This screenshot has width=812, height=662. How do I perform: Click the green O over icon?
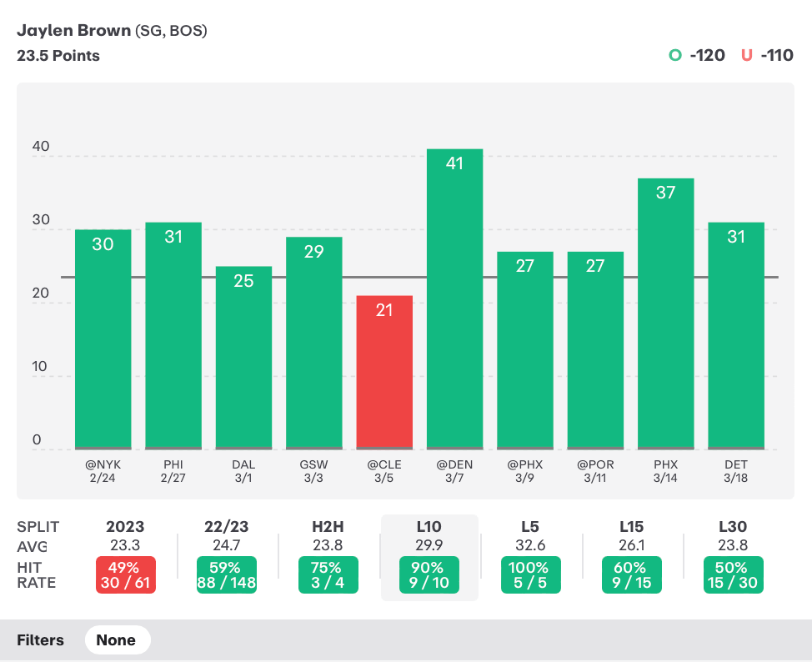tap(675, 55)
